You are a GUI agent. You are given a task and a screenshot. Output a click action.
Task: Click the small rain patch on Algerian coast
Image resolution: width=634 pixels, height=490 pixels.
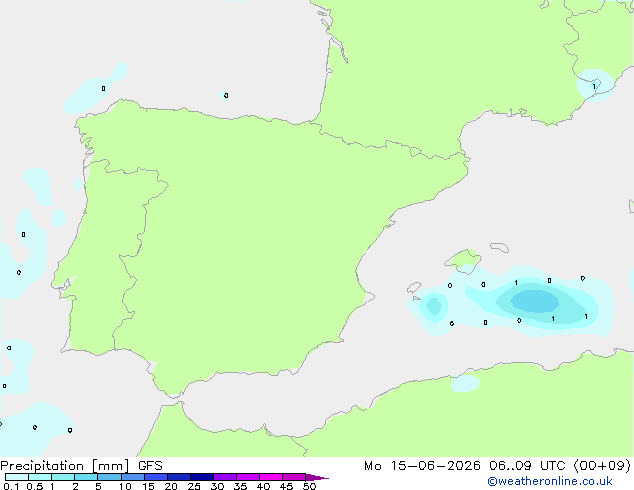tap(465, 383)
